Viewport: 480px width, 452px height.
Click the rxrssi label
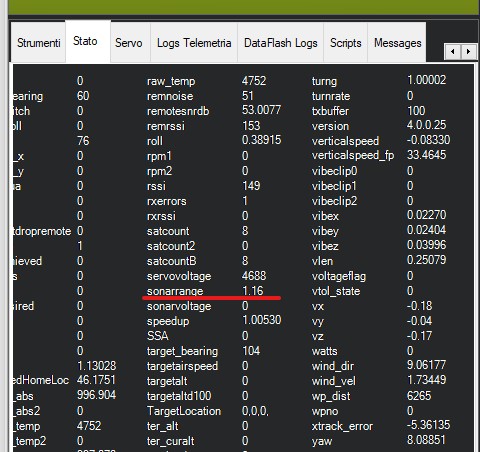[161, 216]
